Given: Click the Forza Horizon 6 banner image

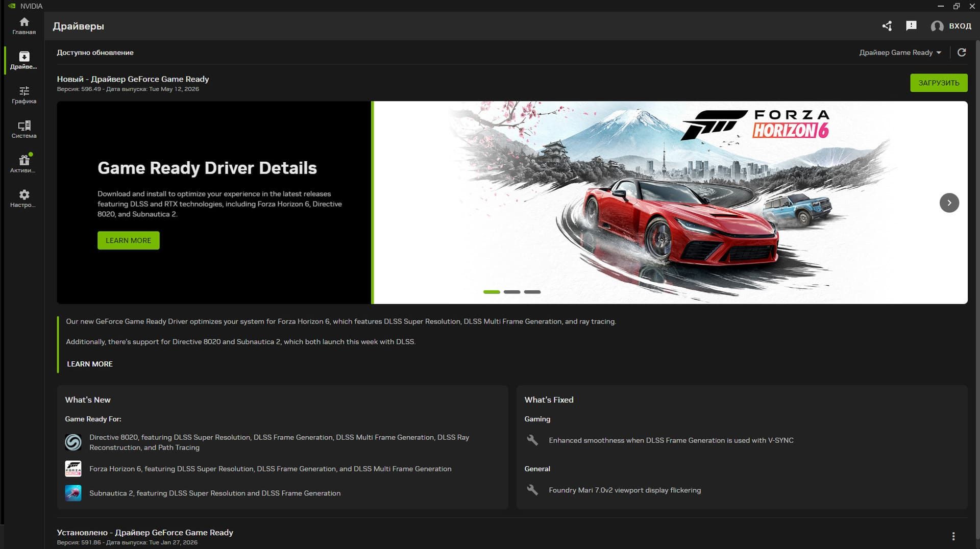Looking at the screenshot, I should pyautogui.click(x=671, y=203).
